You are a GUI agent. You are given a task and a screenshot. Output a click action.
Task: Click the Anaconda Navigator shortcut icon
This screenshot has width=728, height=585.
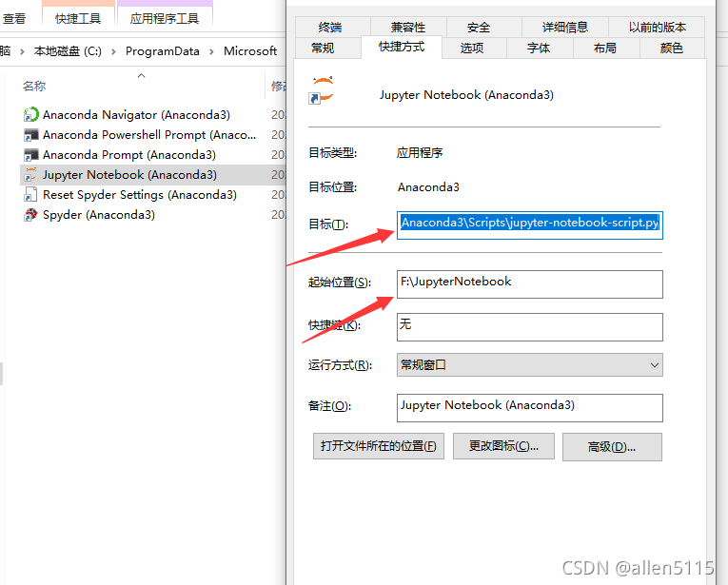tap(30, 114)
